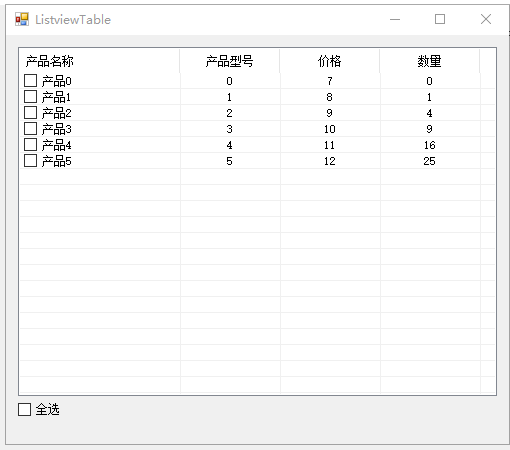Click price 12 in 产品5 row
Viewport: 510px width, 450px height.
pos(330,161)
